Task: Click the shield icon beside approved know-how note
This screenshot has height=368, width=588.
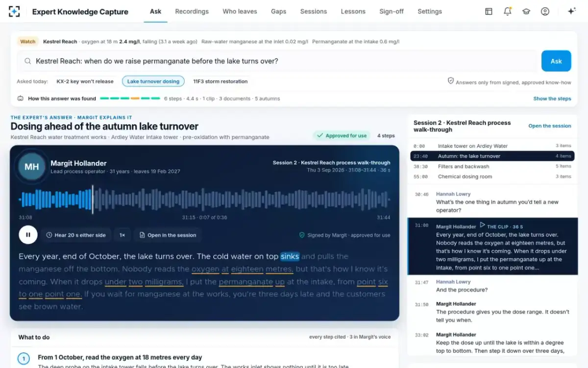Action: (451, 81)
